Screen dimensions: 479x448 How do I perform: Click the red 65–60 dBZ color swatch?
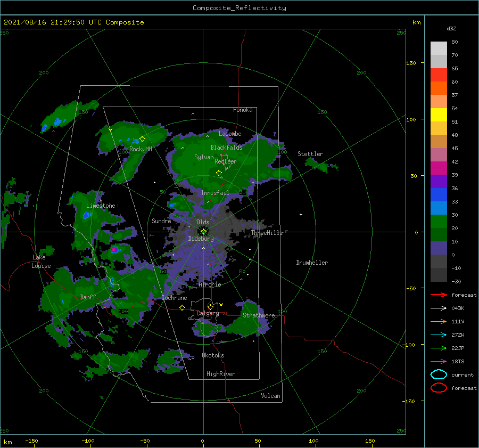click(x=439, y=75)
